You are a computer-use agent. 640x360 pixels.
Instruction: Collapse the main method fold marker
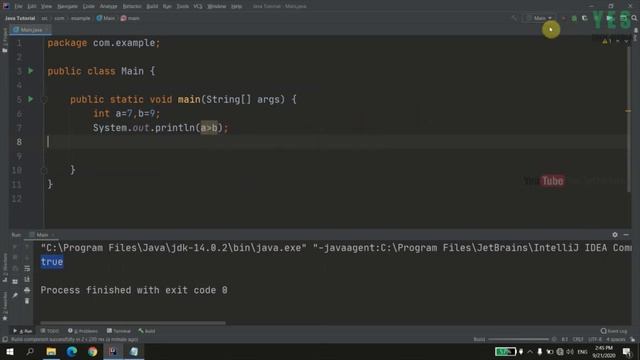[x=44, y=99]
